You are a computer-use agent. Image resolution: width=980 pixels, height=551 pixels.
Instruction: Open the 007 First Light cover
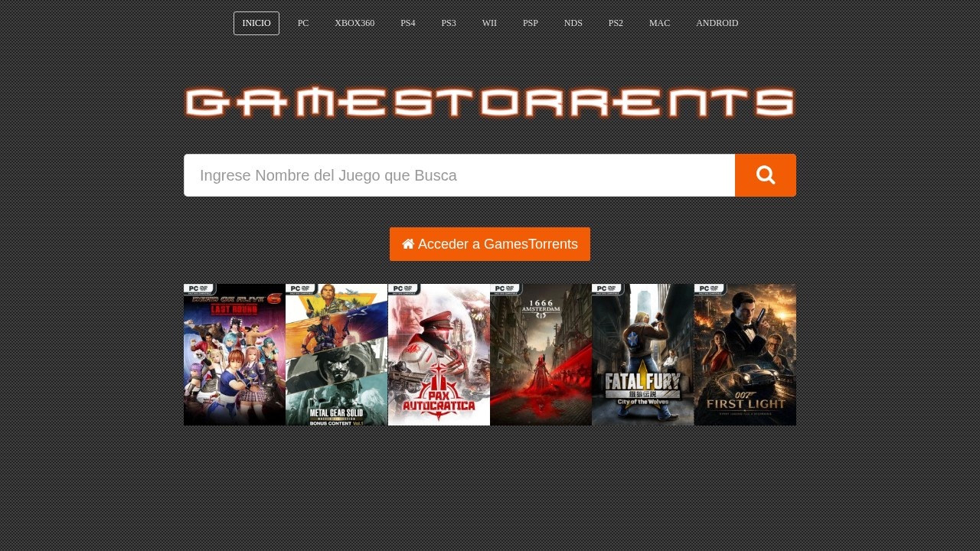[745, 354]
